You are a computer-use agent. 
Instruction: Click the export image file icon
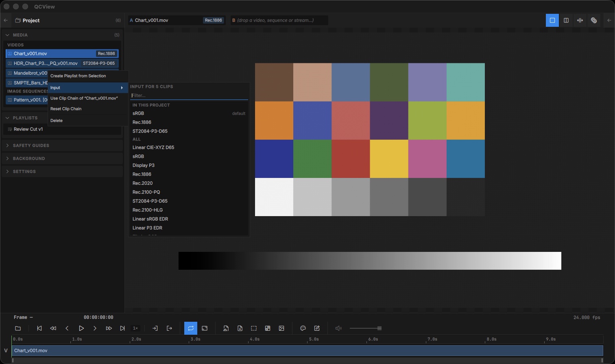[x=226, y=328]
